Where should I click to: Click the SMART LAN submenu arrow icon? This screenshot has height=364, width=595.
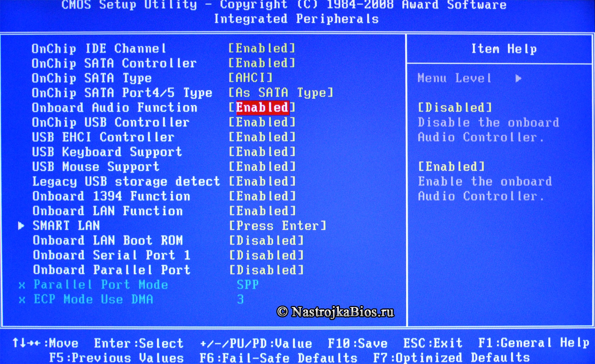(21, 226)
